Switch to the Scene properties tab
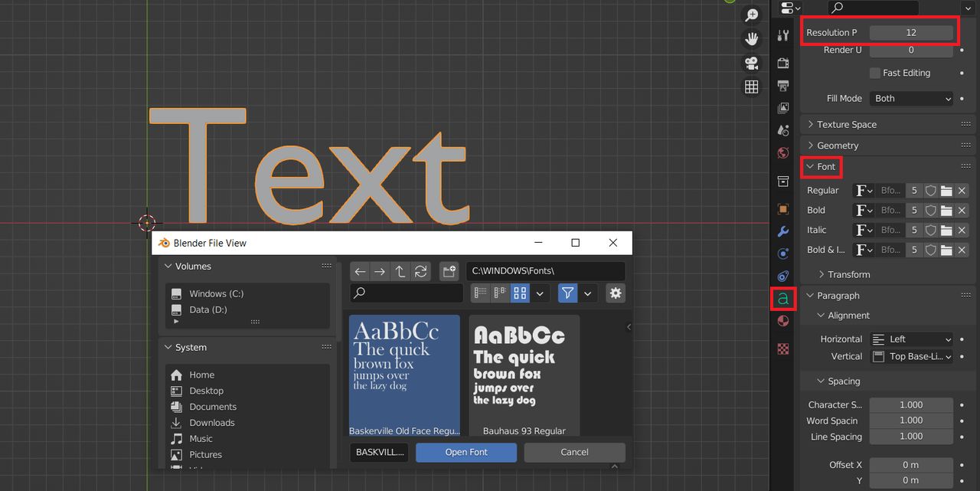The height and width of the screenshot is (491, 980). 782,130
